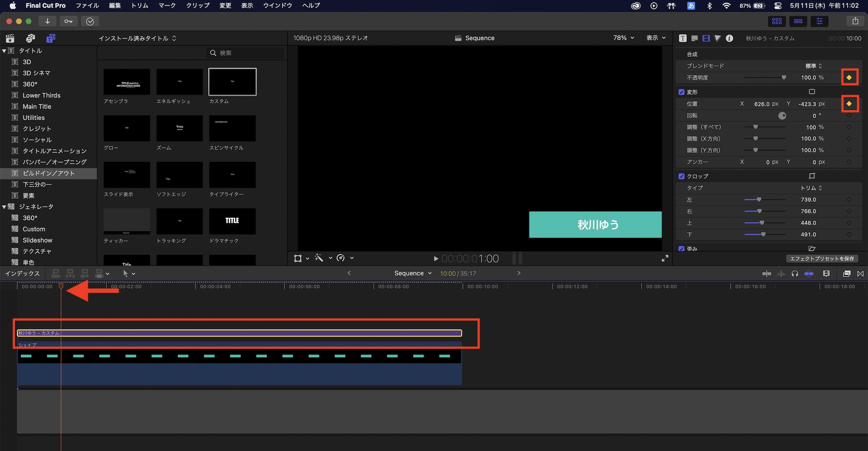The width and height of the screenshot is (868, 451).
Task: Open the info inspector icon
Action: 730,38
